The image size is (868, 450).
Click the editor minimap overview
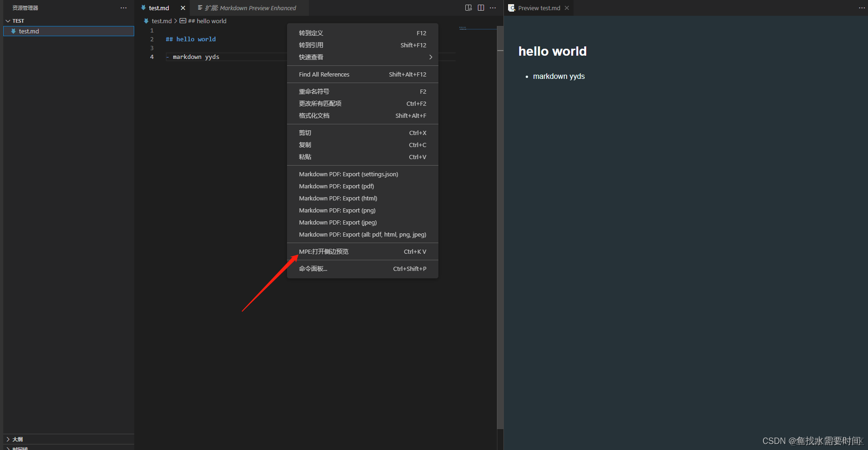pyautogui.click(x=477, y=29)
